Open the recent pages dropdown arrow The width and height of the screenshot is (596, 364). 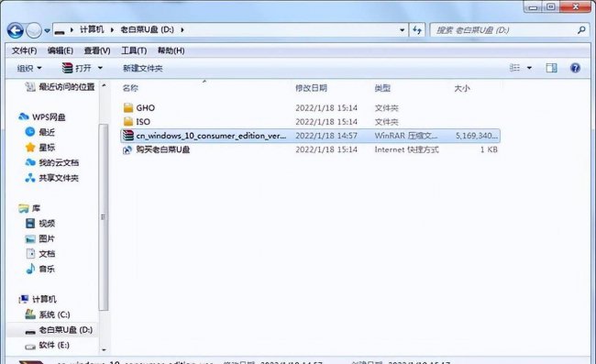tap(47, 30)
